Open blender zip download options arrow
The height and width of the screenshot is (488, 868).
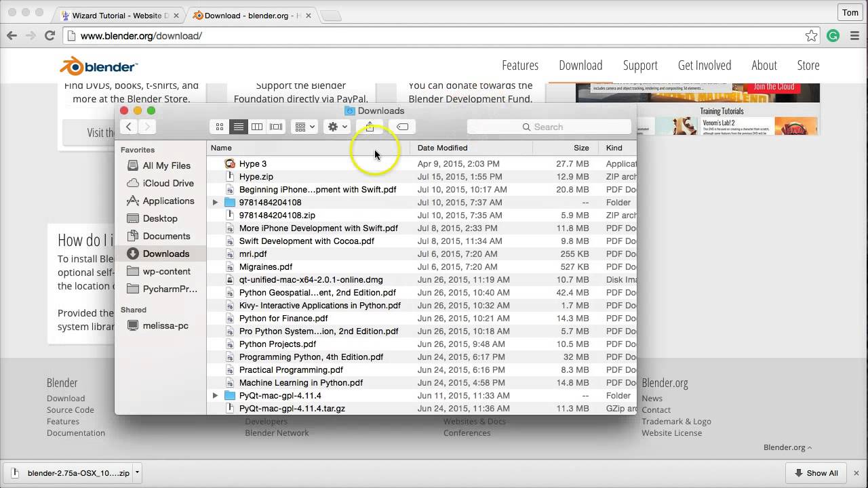137,472
